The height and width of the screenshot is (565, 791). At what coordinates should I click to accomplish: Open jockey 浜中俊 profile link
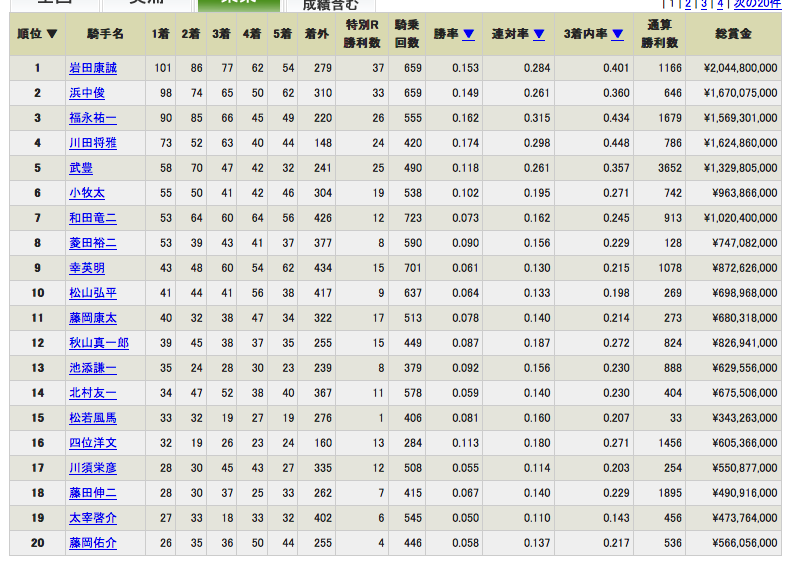pos(87,93)
